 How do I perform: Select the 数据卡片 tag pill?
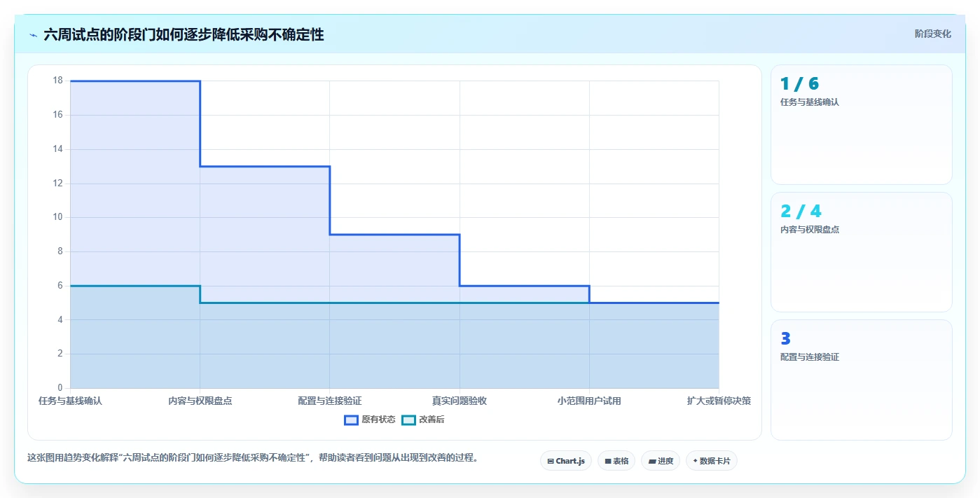click(x=712, y=461)
